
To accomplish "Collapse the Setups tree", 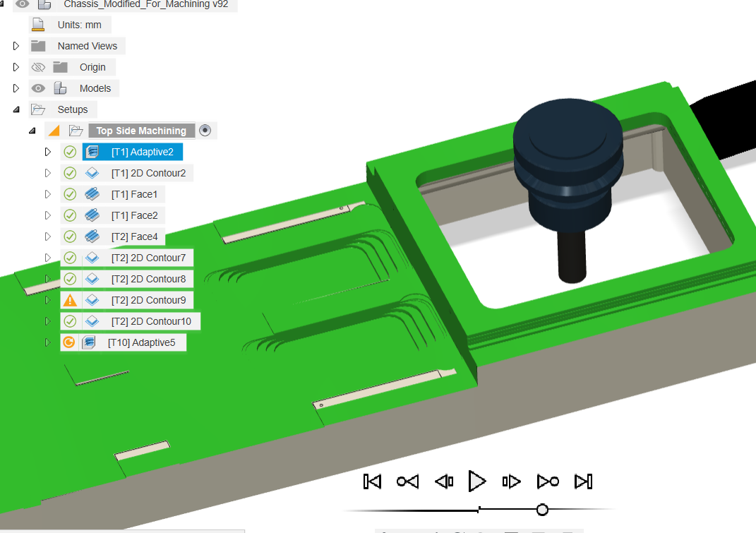I will pos(16,109).
